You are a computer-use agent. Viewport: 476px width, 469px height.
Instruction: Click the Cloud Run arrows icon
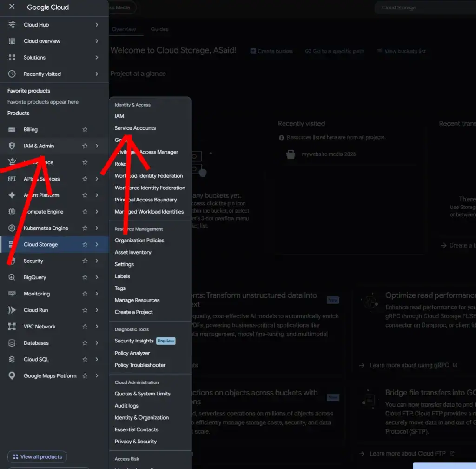(12, 310)
